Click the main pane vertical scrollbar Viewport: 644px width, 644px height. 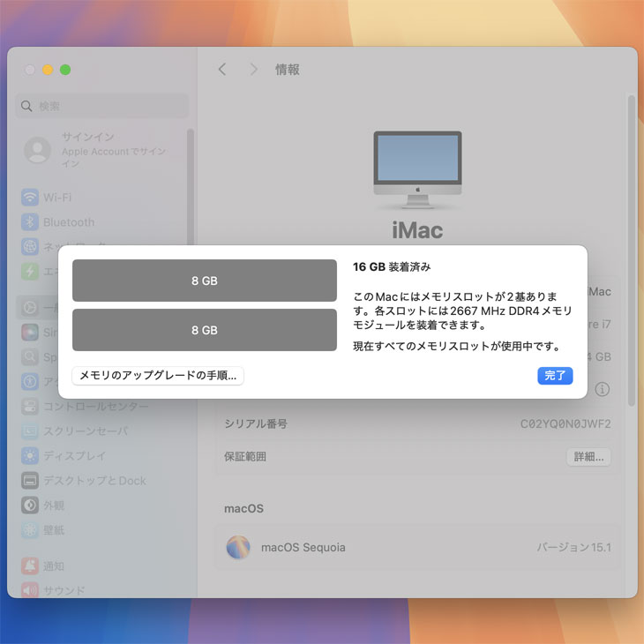pyautogui.click(x=631, y=247)
